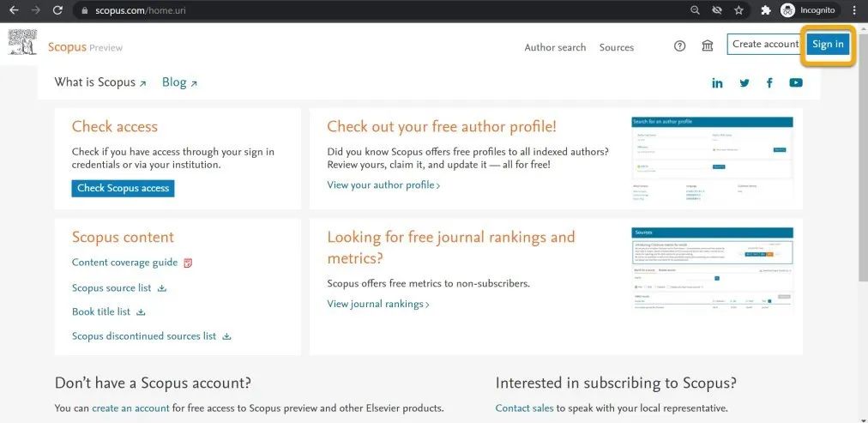Open the Sources menu item
Screen dimensions: 868x423
(x=617, y=47)
